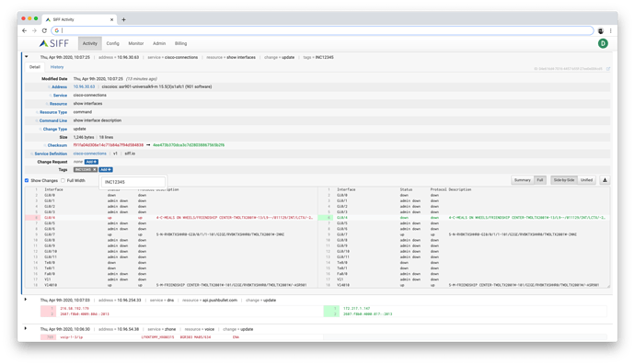Click the Checksum field label

pos(57,145)
